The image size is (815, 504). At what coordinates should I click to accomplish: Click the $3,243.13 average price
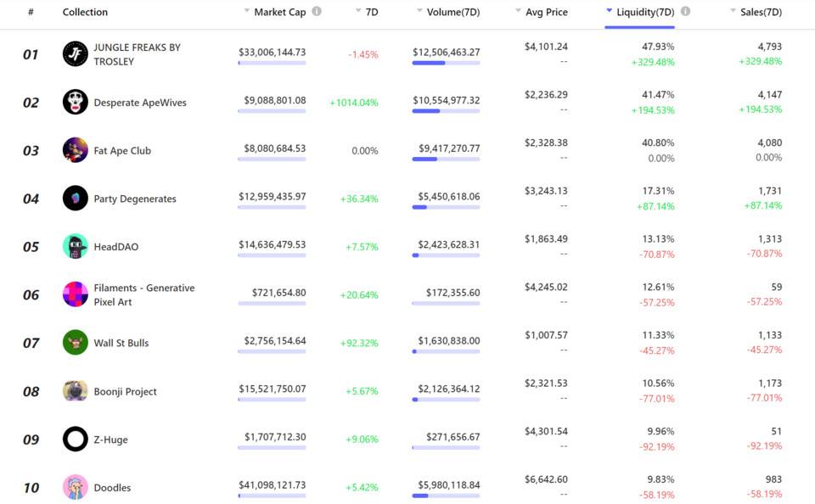coord(546,191)
